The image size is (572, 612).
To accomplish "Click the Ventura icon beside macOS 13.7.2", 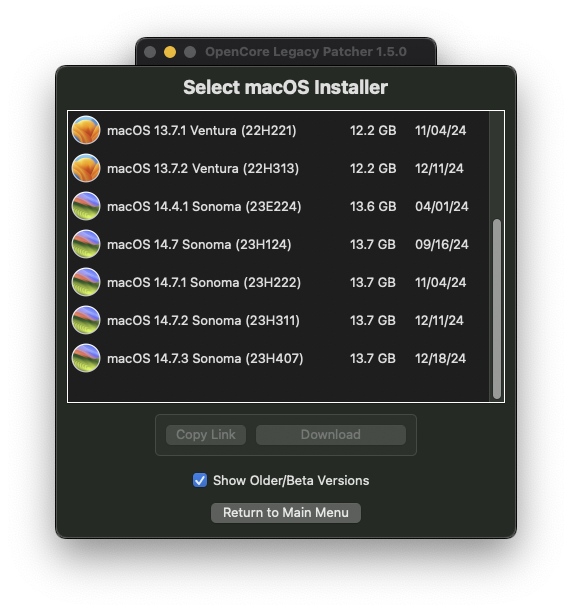I will pyautogui.click(x=86, y=168).
